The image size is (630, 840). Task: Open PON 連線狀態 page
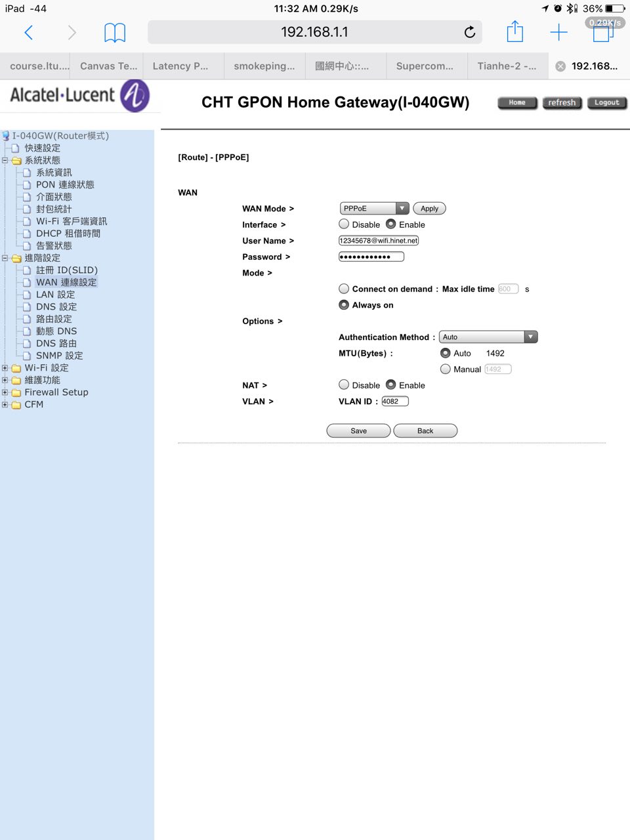click(x=65, y=185)
